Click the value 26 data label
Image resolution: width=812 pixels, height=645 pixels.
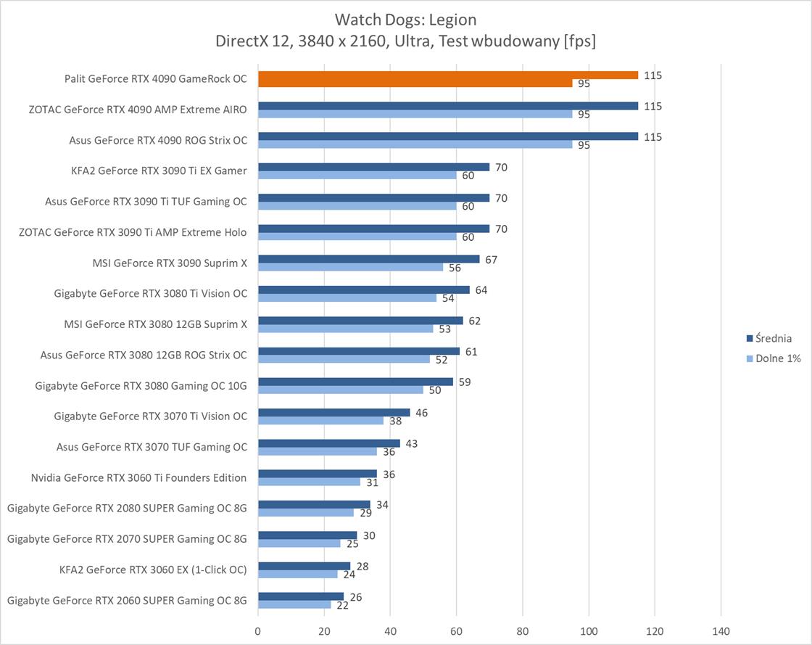(x=356, y=597)
